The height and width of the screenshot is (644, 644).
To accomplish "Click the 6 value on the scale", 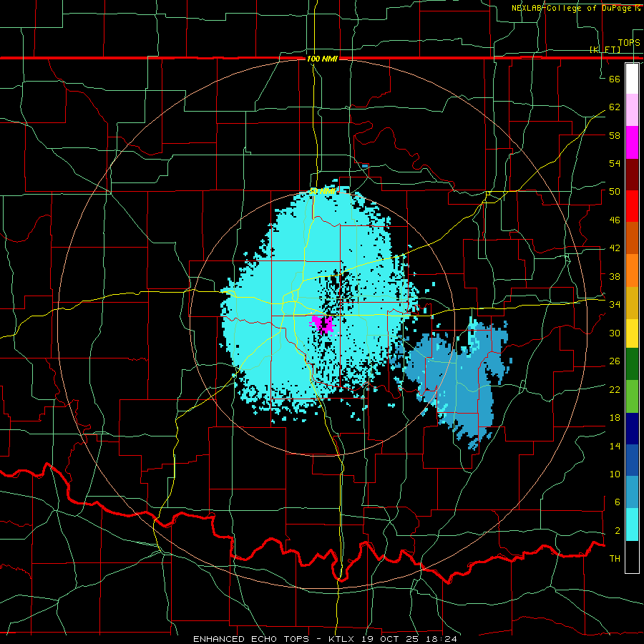I will [x=617, y=502].
